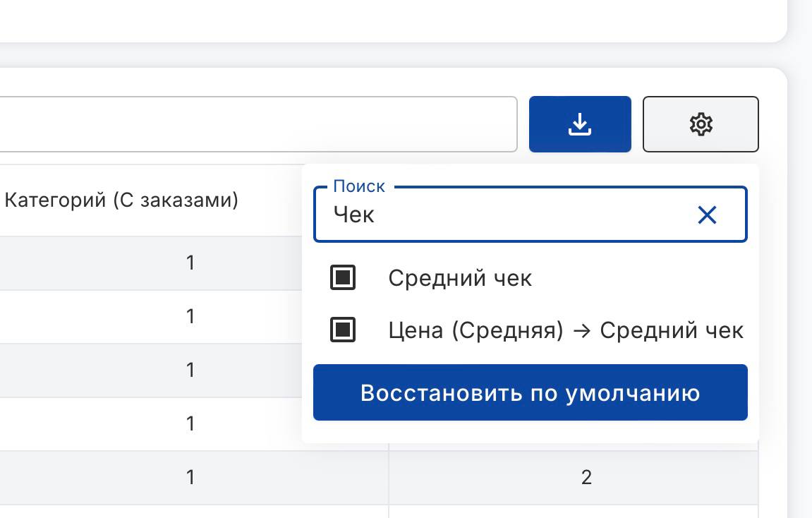The image size is (812, 518).
Task: Click the Поиск floating label
Action: (x=359, y=186)
